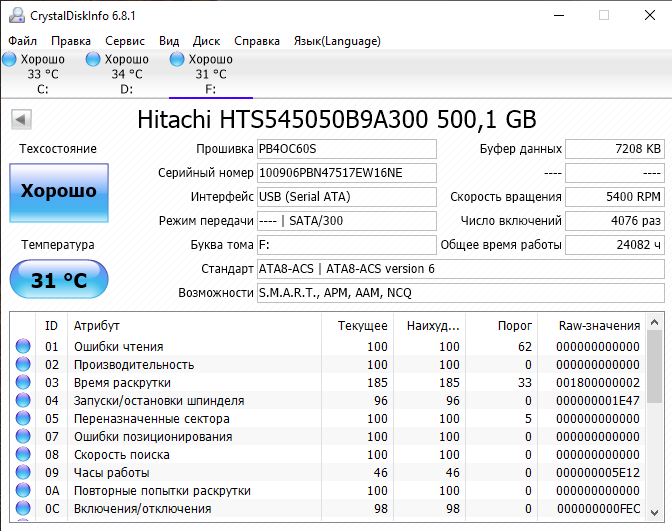Screen dimensions: 672x531
Task: Click the Наихуд... column header
Action: (429, 326)
